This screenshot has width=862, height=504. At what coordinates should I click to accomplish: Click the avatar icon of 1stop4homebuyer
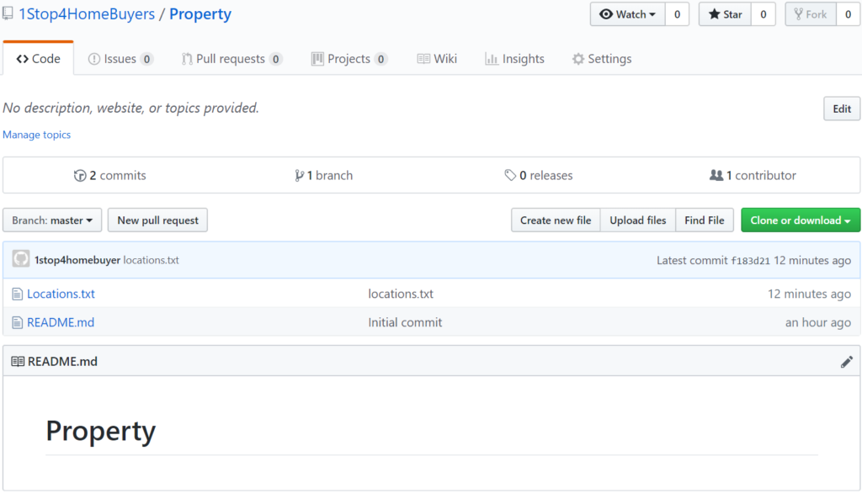click(x=21, y=259)
